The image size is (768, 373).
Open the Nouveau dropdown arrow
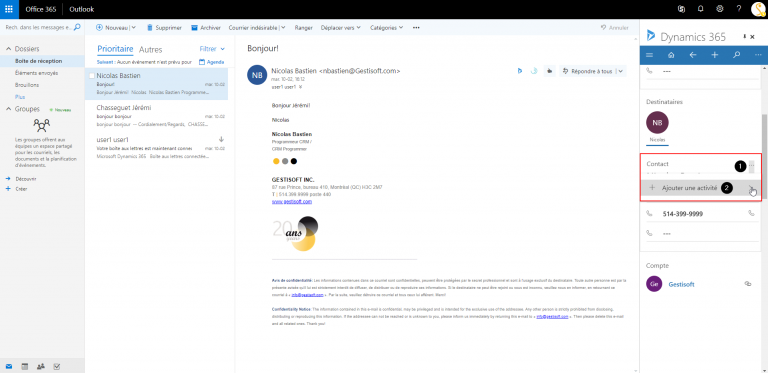(133, 28)
